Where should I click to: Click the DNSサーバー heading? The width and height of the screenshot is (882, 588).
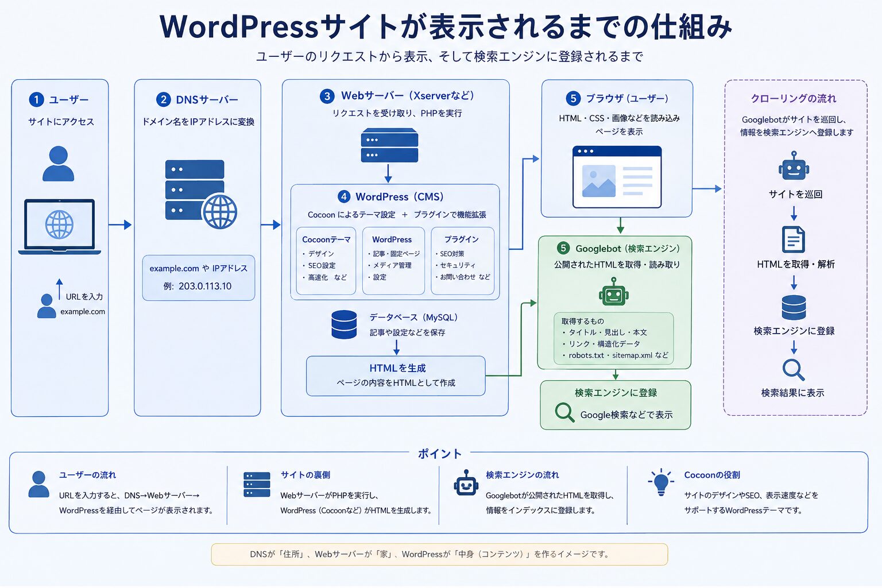[x=207, y=100]
